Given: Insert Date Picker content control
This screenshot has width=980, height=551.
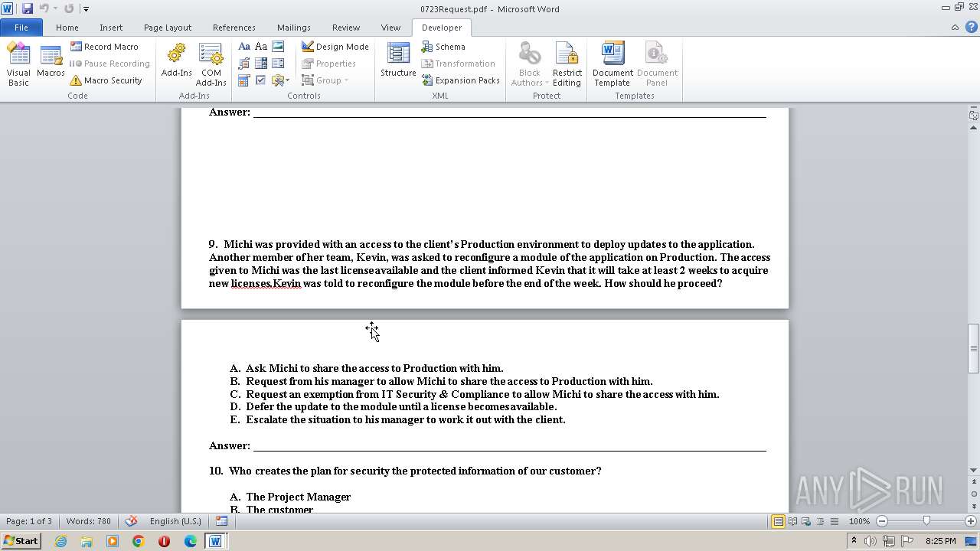Looking at the screenshot, I should pyautogui.click(x=244, y=80).
